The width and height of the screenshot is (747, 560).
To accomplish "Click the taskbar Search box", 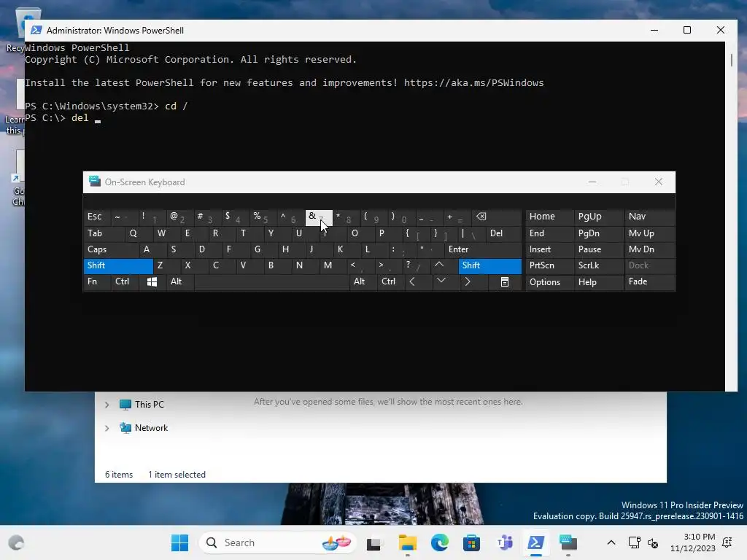I will coord(277,542).
